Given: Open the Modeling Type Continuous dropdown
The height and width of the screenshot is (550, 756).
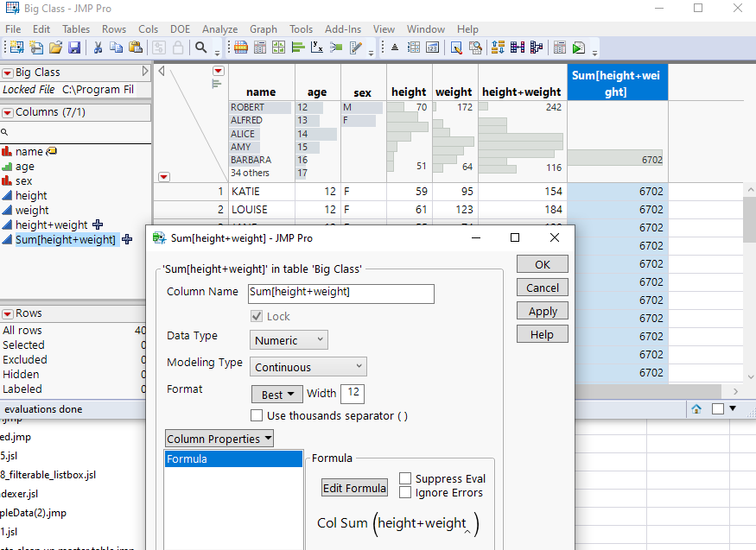Looking at the screenshot, I should [308, 366].
